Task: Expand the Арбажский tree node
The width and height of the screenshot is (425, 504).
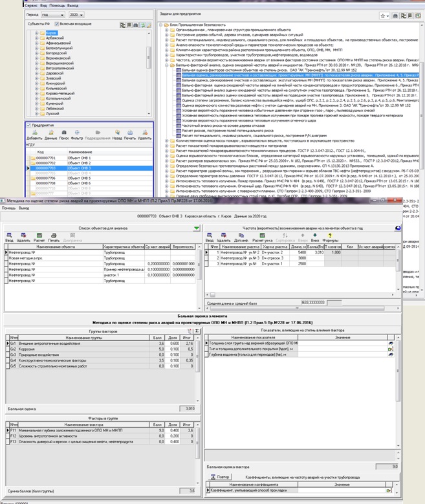Action: [x=37, y=38]
